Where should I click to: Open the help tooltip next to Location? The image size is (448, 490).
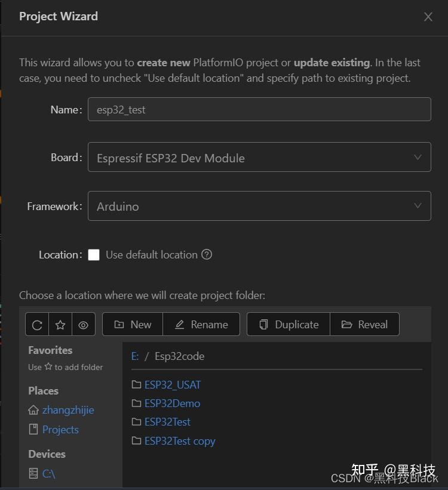tap(207, 254)
